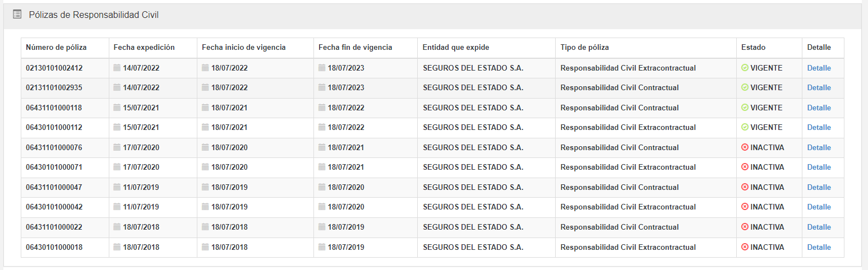Click calendar icon beside expedition date of policy 06430101000042
This screenshot has height=270, width=868.
pos(117,207)
